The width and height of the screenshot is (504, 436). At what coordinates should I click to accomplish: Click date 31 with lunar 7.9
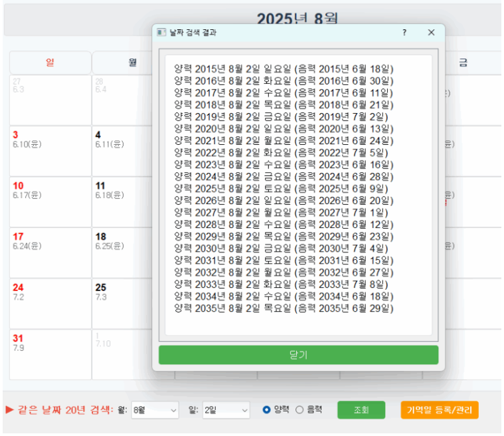pos(50,354)
